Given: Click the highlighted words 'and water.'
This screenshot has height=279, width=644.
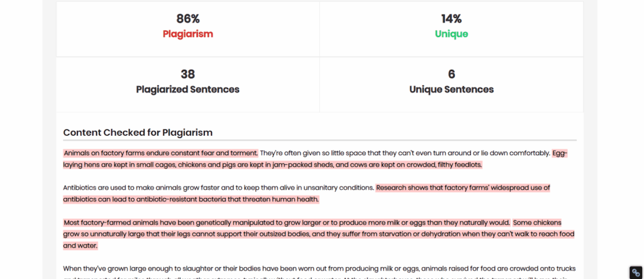Looking at the screenshot, I should [x=80, y=246].
